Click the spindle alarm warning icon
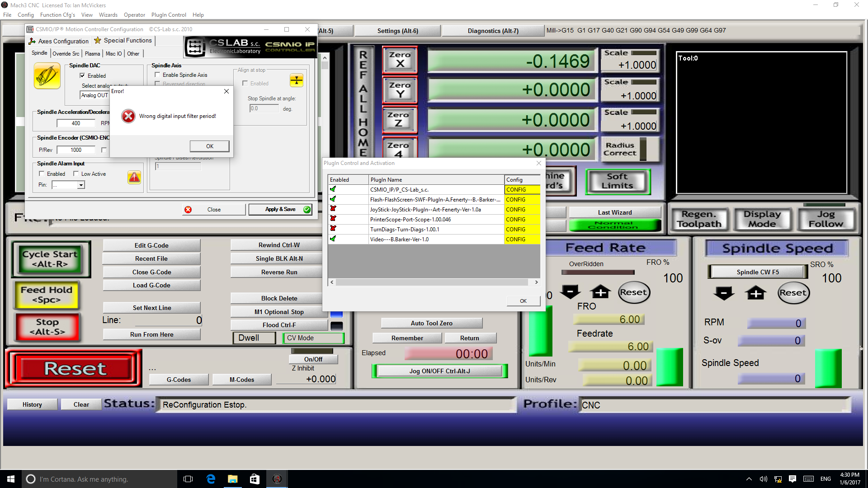 [x=134, y=178]
